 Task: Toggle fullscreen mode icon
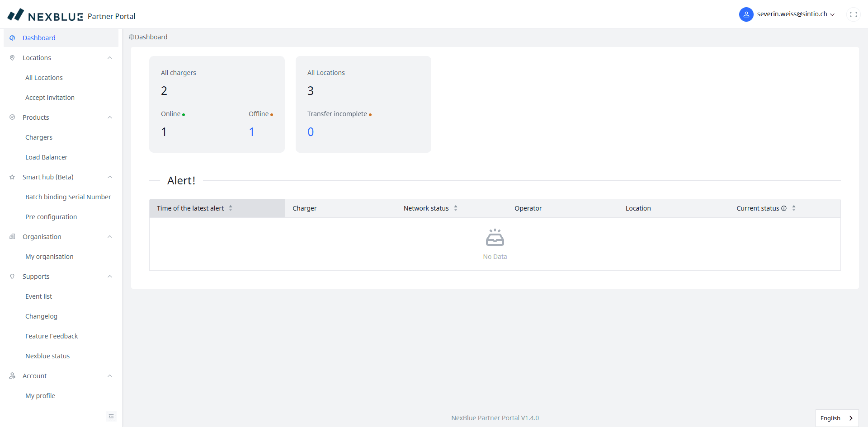853,14
